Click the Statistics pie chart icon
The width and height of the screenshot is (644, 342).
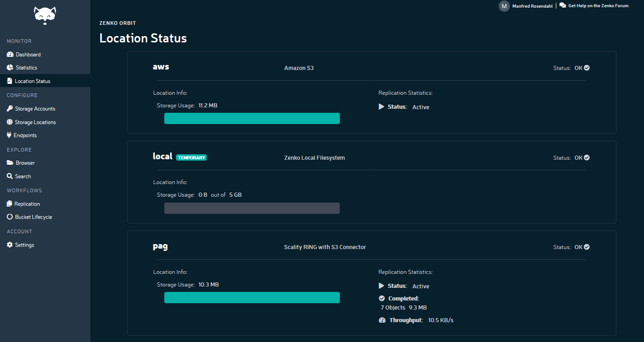coord(10,68)
